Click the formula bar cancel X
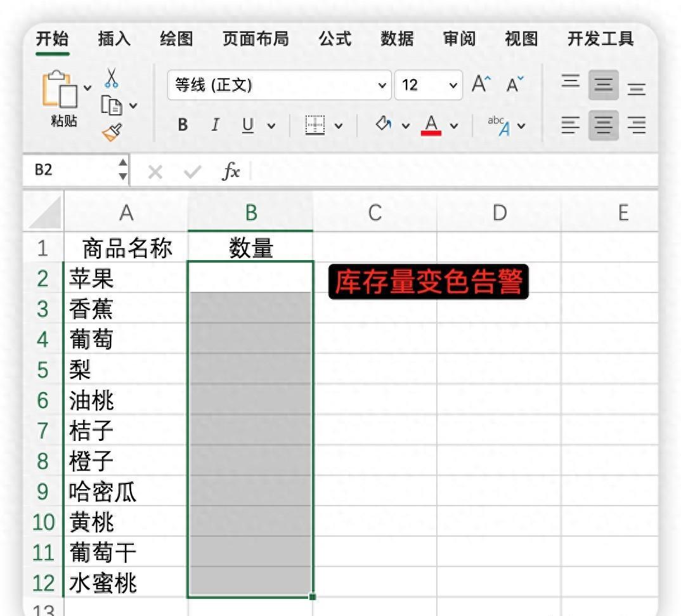 [155, 172]
